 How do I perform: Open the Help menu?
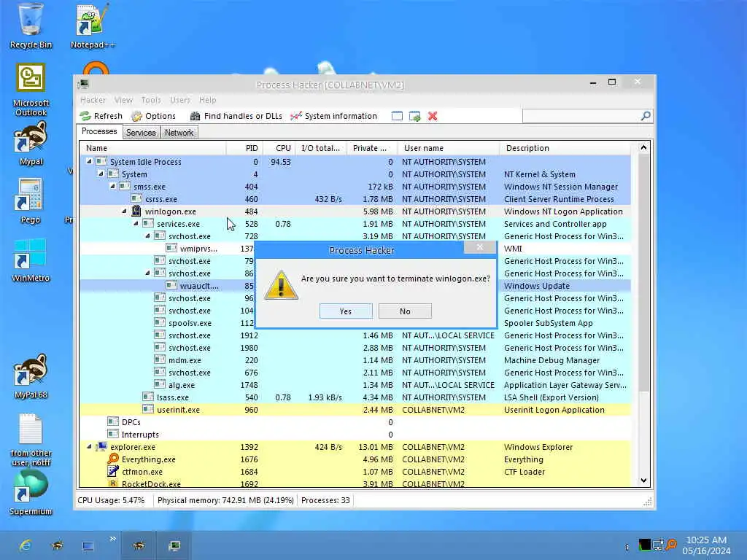(x=208, y=99)
